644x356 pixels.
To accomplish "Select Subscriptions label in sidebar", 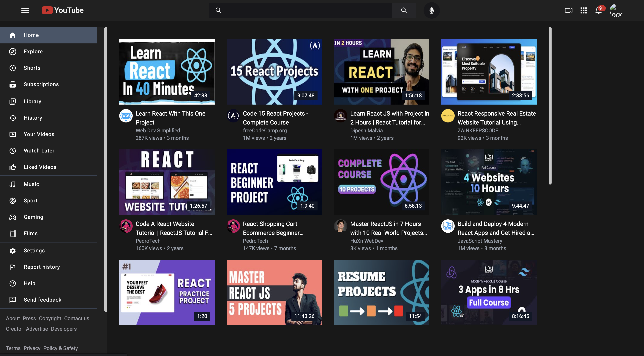I will coord(41,84).
